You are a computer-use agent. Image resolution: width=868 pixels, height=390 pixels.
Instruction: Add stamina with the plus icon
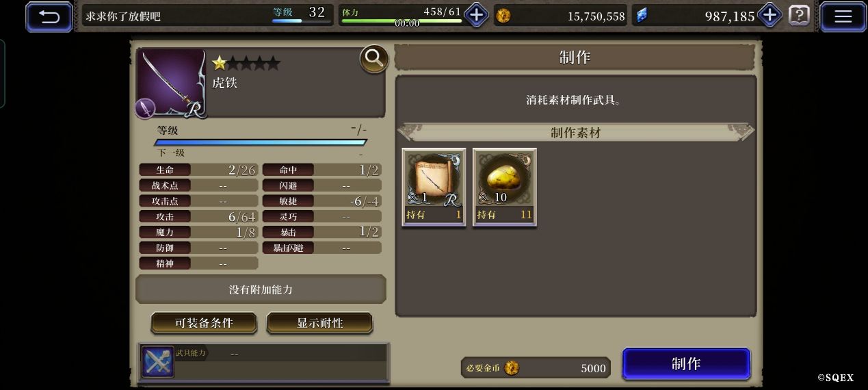(476, 15)
